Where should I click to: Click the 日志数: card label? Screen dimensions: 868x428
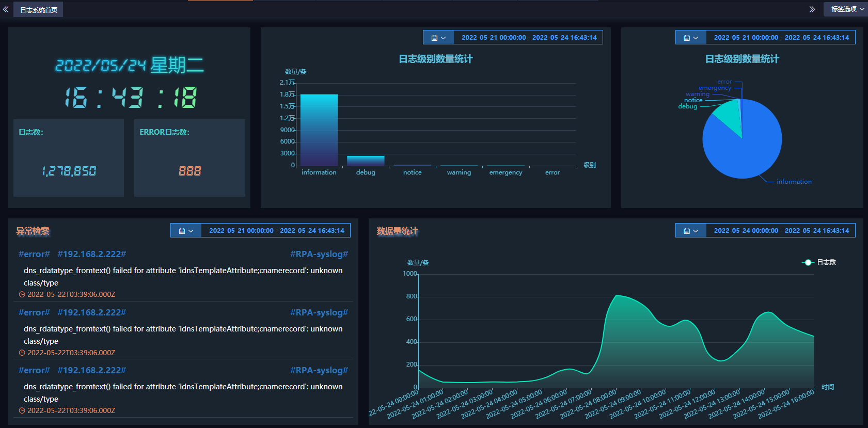click(31, 132)
